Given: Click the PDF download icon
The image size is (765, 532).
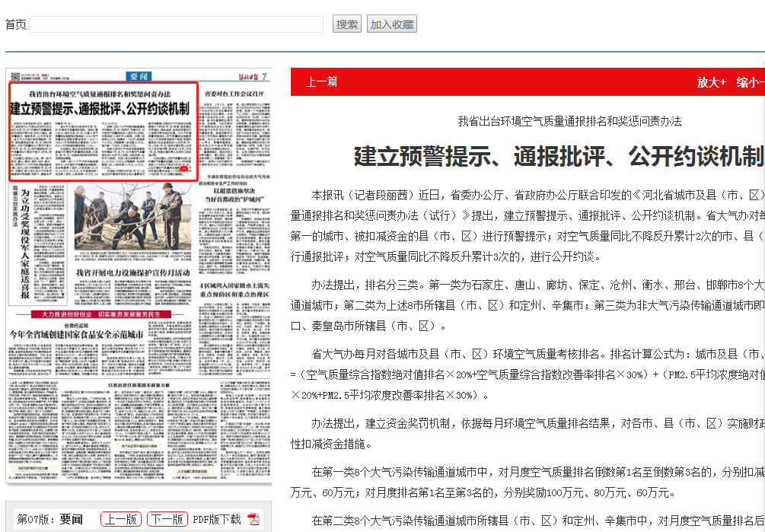Looking at the screenshot, I should 253,519.
